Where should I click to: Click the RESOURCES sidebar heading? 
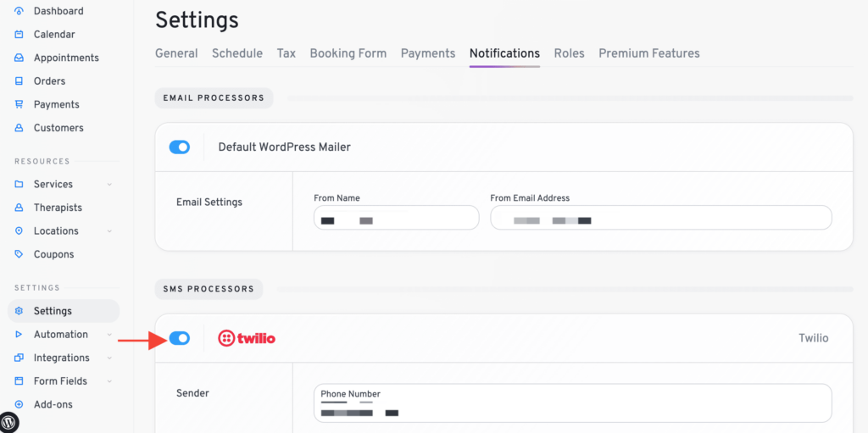[x=42, y=161]
